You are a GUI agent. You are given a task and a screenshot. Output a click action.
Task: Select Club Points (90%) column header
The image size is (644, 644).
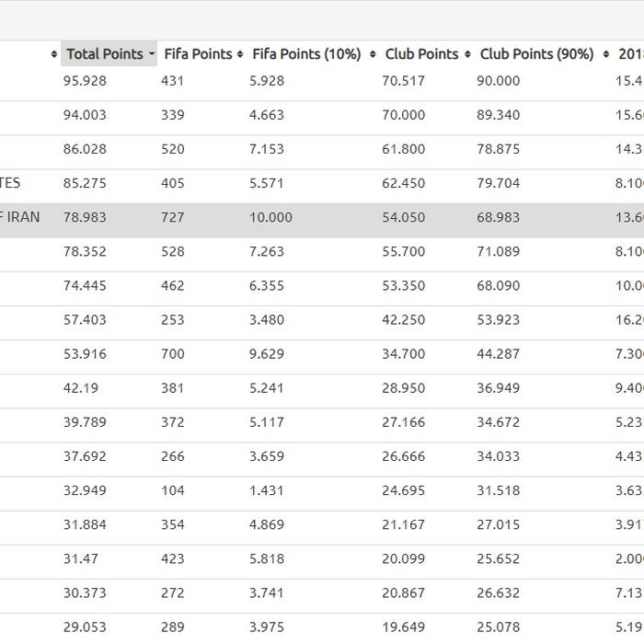tap(536, 53)
